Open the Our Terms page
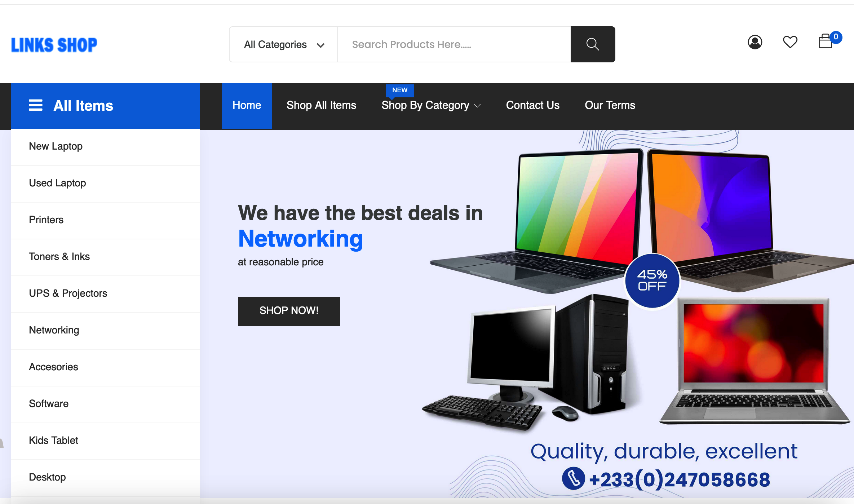The height and width of the screenshot is (504, 854). point(610,105)
